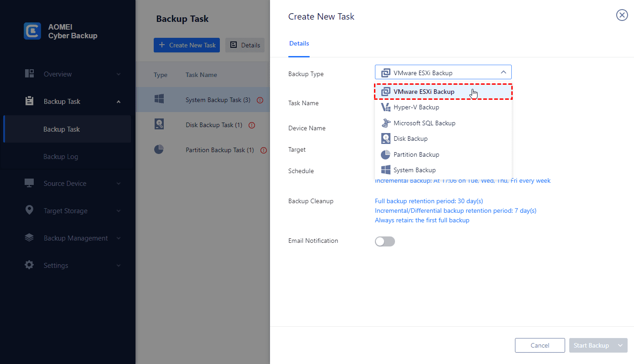Image resolution: width=634 pixels, height=364 pixels.
Task: Click the Settings gear icon in sidebar
Action: (x=30, y=265)
